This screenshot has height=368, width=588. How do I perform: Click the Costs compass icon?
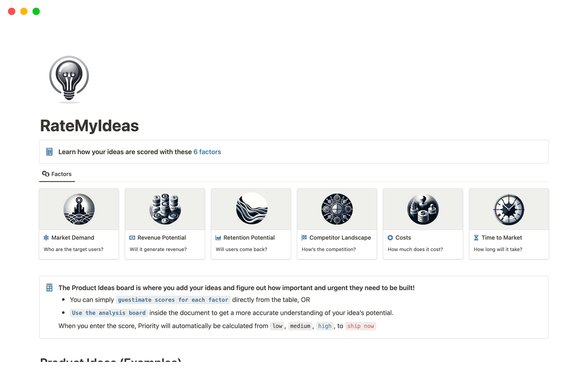click(390, 237)
